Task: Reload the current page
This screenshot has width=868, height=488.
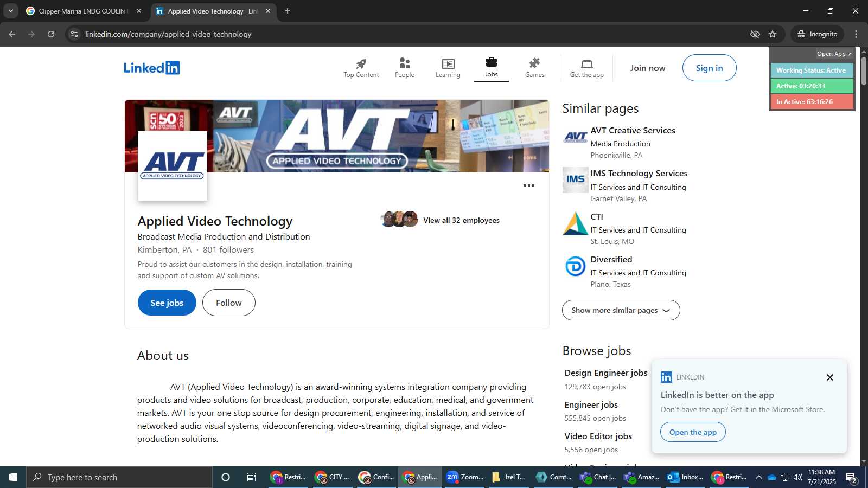Action: 51,34
